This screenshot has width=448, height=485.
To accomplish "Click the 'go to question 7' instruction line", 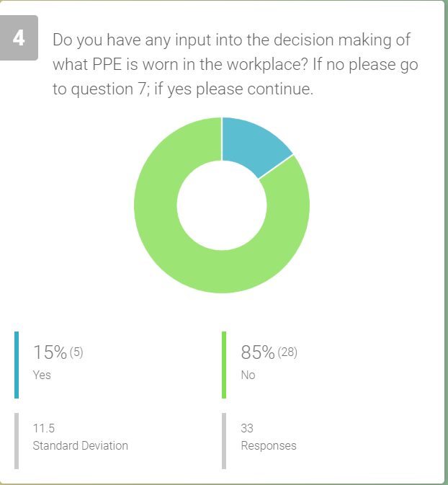I will (183, 91).
